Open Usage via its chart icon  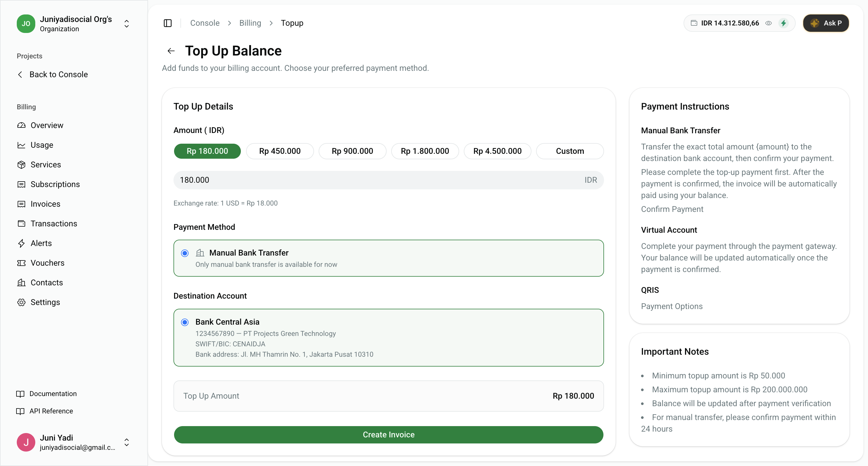(x=21, y=145)
